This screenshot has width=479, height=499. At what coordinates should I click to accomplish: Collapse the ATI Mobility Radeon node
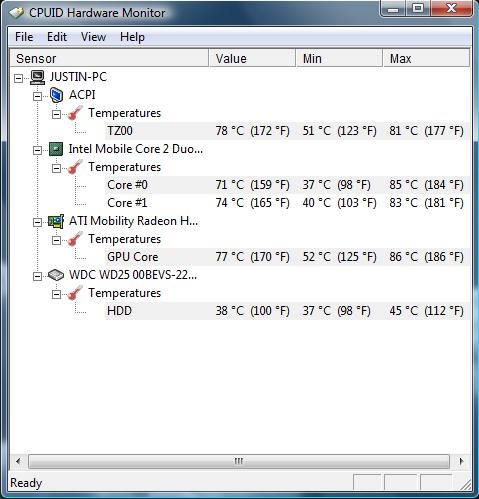[38, 223]
